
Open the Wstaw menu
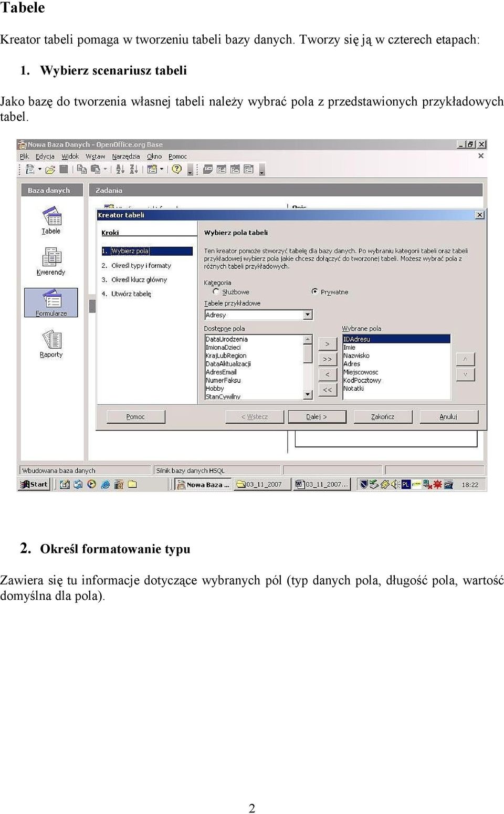(x=96, y=156)
